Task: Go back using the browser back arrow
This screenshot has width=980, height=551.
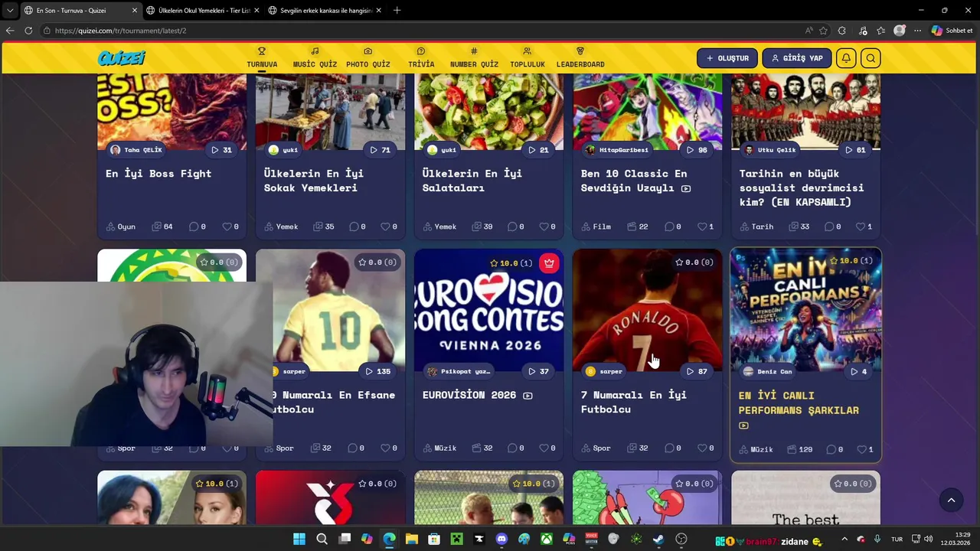Action: 10,31
